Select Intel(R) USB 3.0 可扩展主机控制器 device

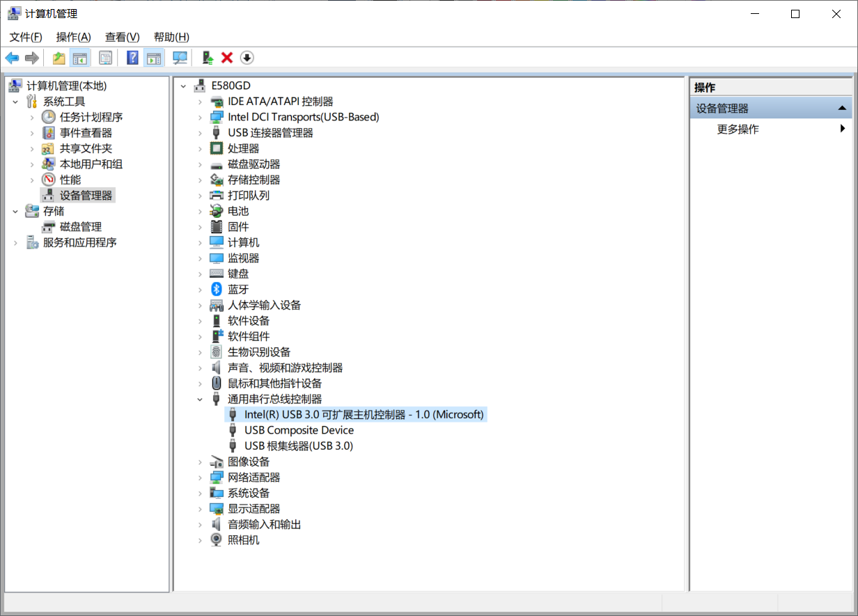coord(364,415)
